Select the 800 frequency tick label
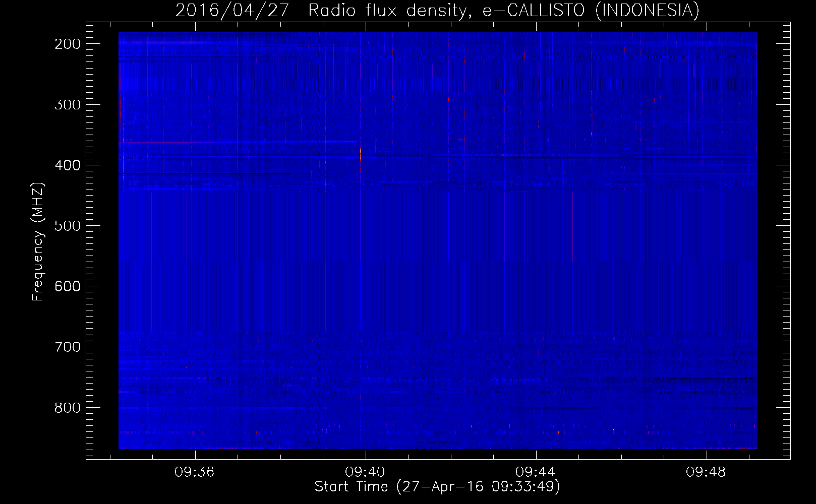Screen dimensions: 816x504 (x=68, y=407)
